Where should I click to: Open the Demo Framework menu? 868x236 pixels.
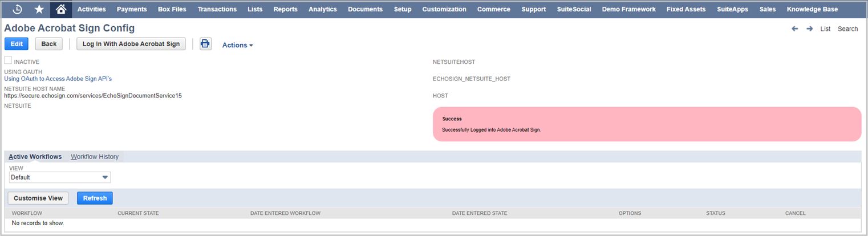click(x=628, y=9)
